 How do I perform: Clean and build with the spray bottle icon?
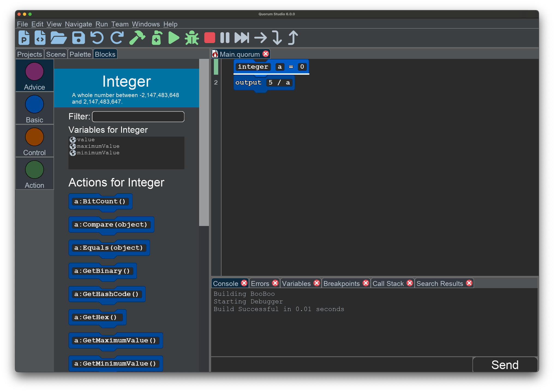(x=157, y=38)
